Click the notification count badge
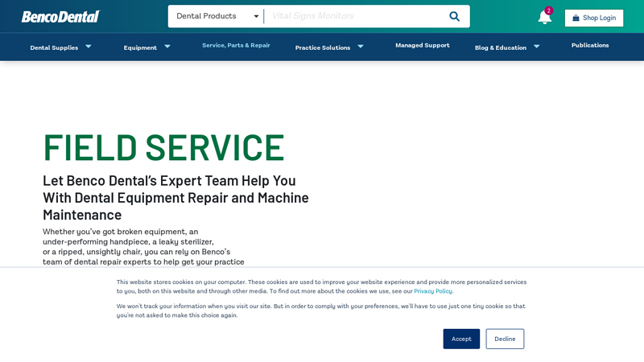 point(549,10)
